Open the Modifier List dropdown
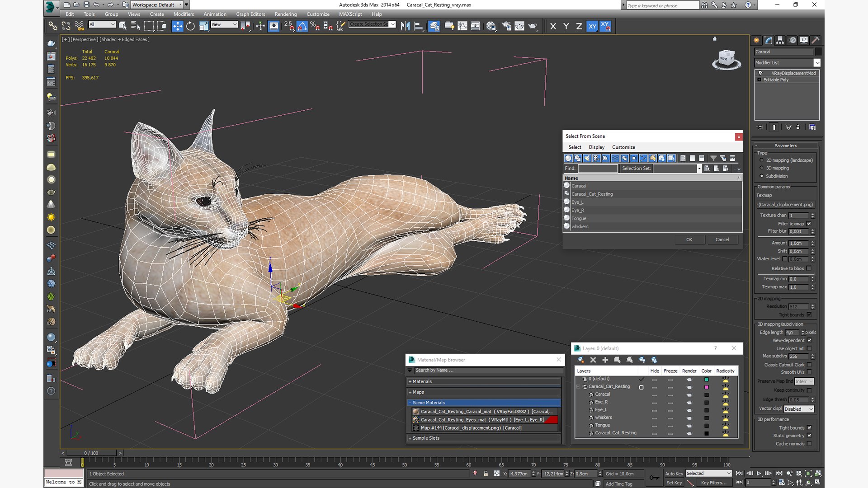 (x=817, y=63)
